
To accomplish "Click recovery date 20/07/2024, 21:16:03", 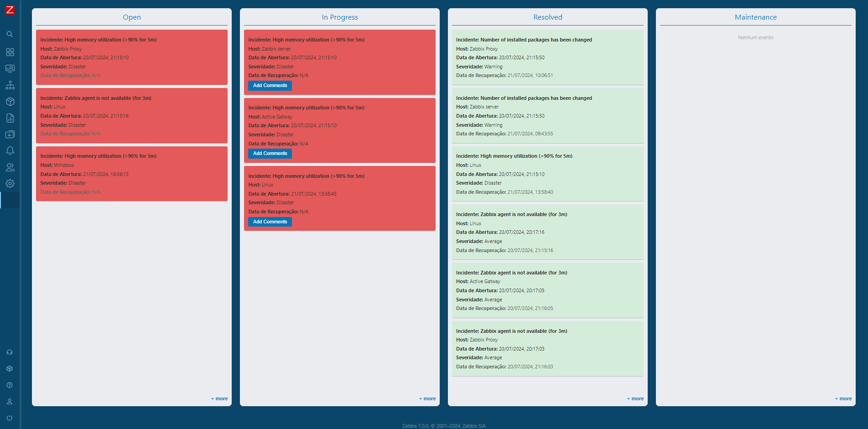I will tap(530, 367).
